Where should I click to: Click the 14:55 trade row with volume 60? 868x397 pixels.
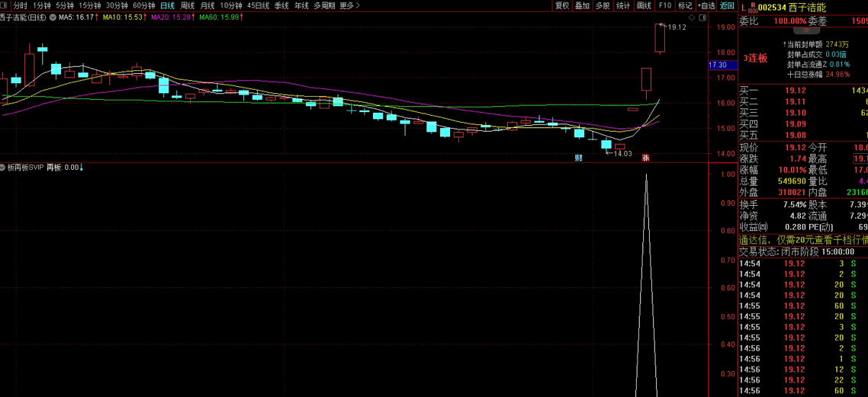803,306
